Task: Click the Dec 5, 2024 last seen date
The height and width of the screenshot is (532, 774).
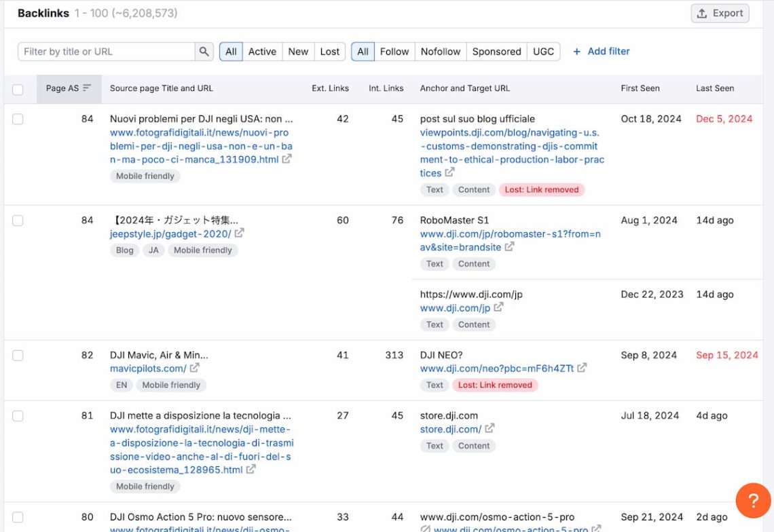Action: (724, 119)
